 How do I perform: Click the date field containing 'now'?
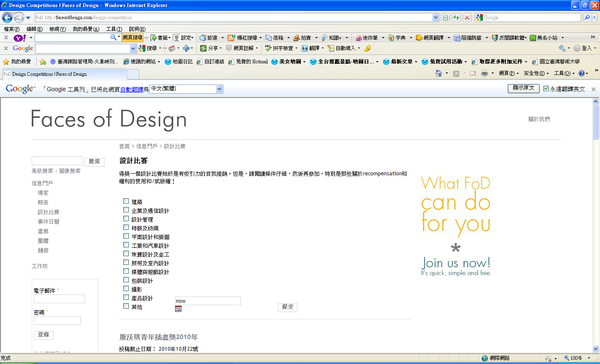208,301
